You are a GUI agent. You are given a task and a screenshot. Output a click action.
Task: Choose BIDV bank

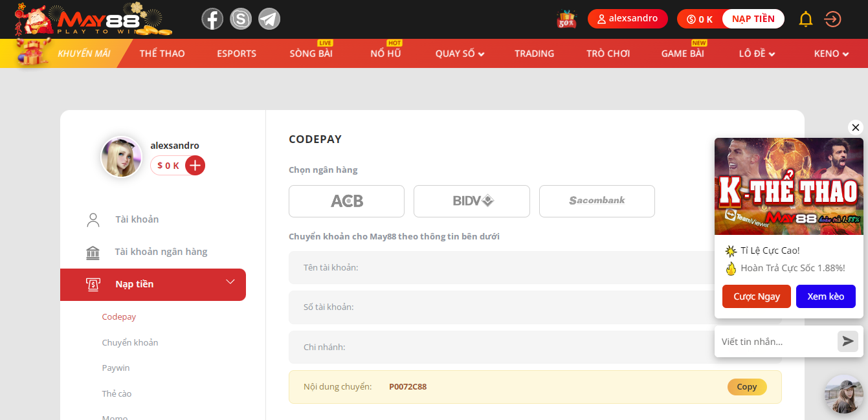coord(472,201)
